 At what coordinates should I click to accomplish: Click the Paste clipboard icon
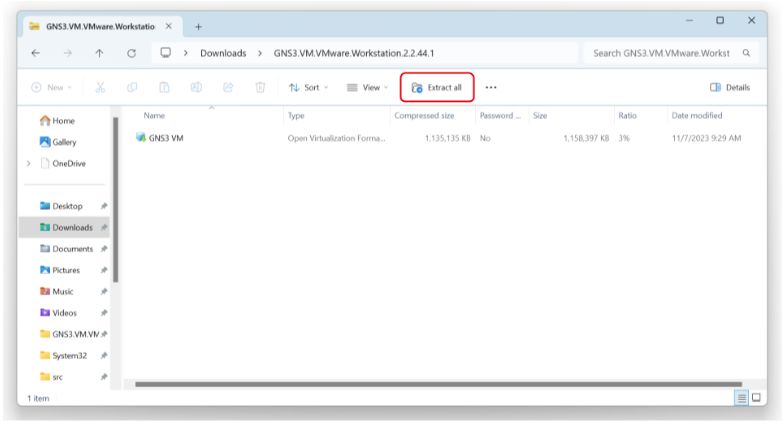tap(164, 87)
